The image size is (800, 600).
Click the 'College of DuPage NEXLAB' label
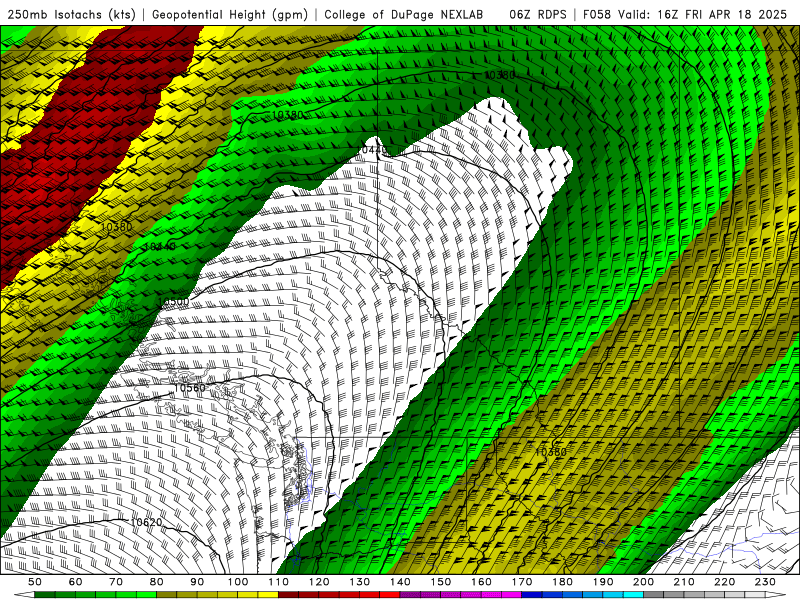404,15
